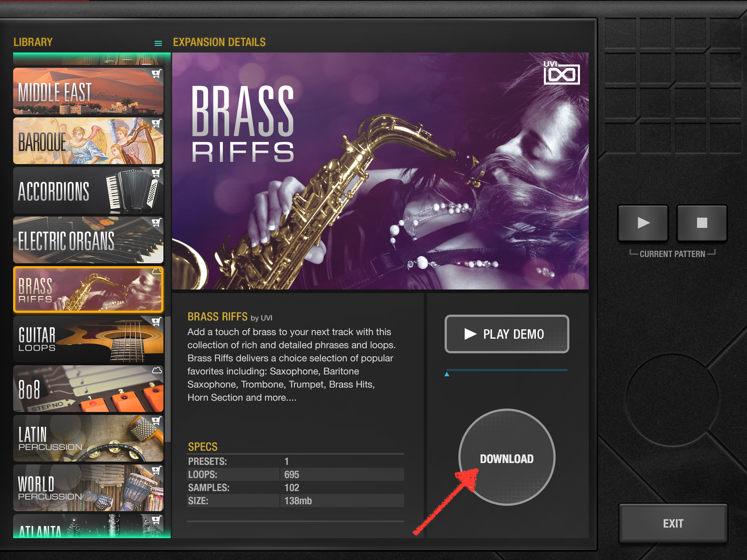Image resolution: width=747 pixels, height=560 pixels.
Task: Select the Baroque expansion
Action: 88,141
